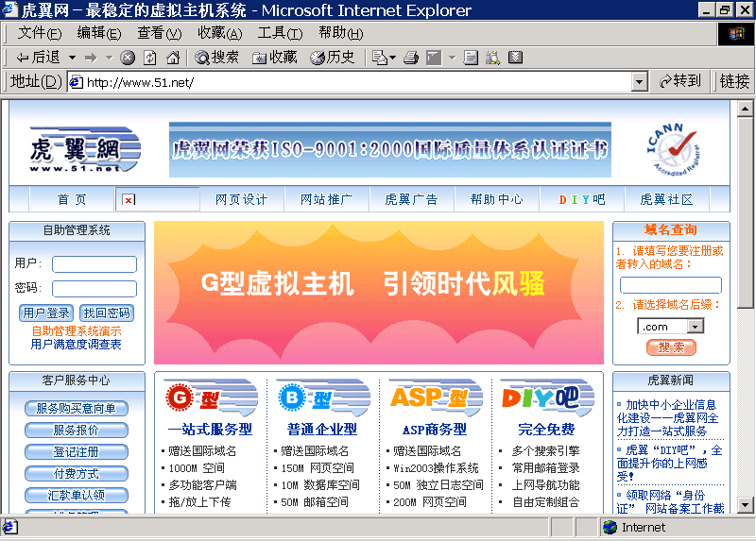The width and height of the screenshot is (756, 541).
Task: Open the 网页设计 navigation tab
Action: click(241, 199)
